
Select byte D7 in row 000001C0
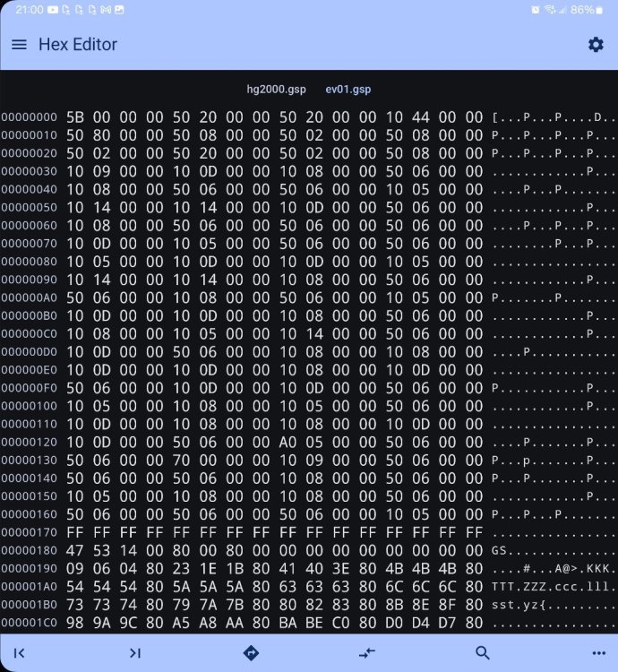[447, 623]
